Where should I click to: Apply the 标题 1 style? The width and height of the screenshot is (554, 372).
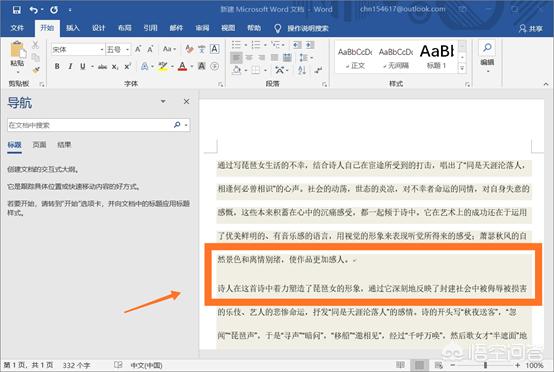[x=437, y=57]
